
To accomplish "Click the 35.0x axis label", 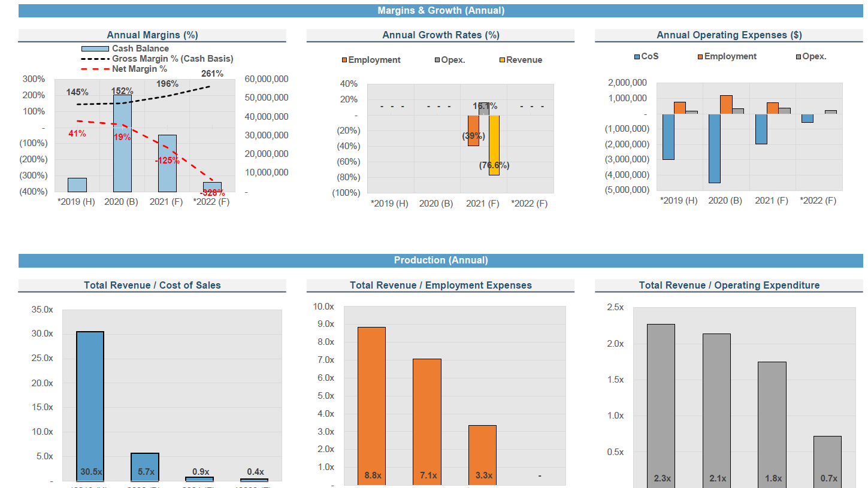I will (x=41, y=310).
